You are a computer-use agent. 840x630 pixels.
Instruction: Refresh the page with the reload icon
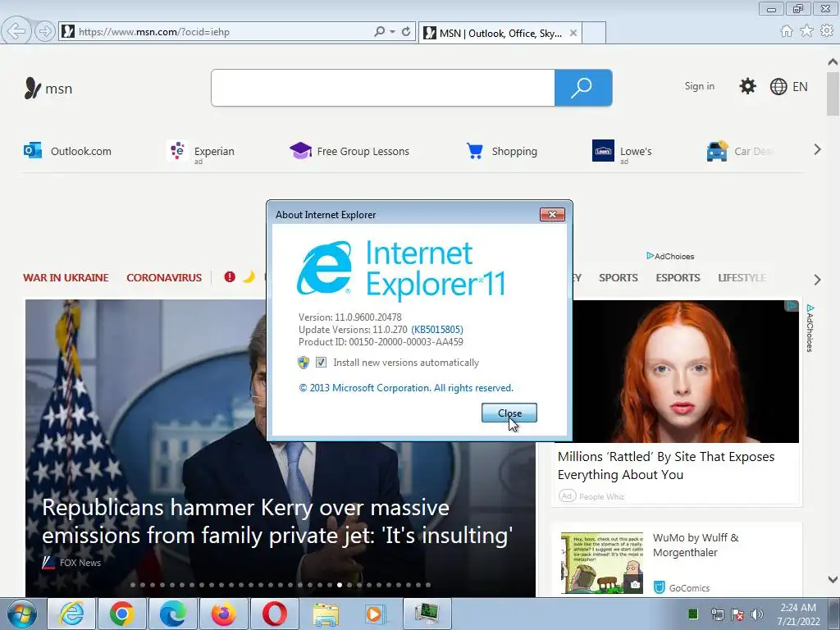[x=406, y=32]
